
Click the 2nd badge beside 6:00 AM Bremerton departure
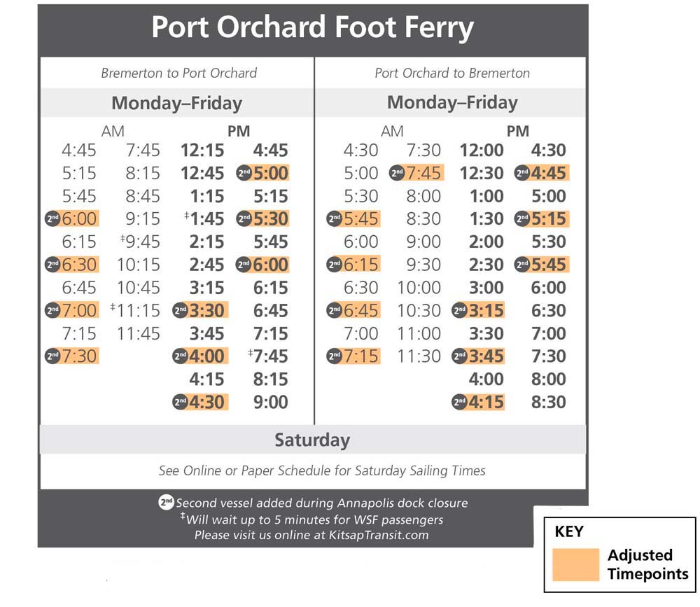coord(52,219)
